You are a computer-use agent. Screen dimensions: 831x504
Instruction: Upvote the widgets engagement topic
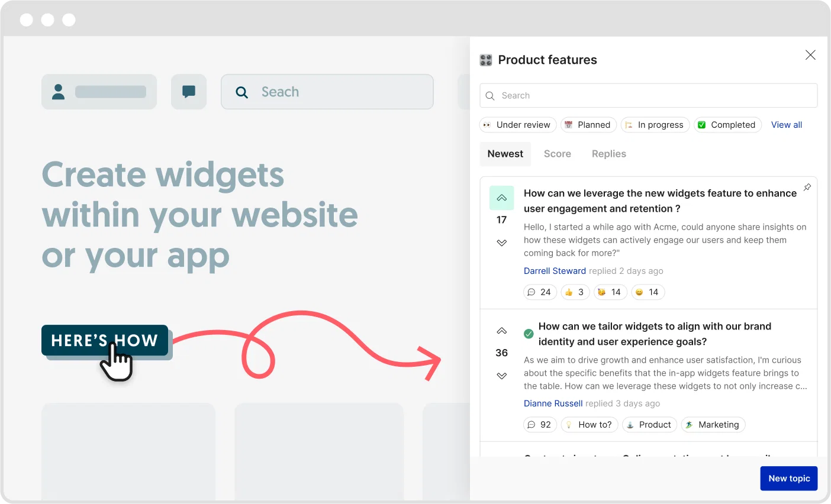[x=501, y=198]
